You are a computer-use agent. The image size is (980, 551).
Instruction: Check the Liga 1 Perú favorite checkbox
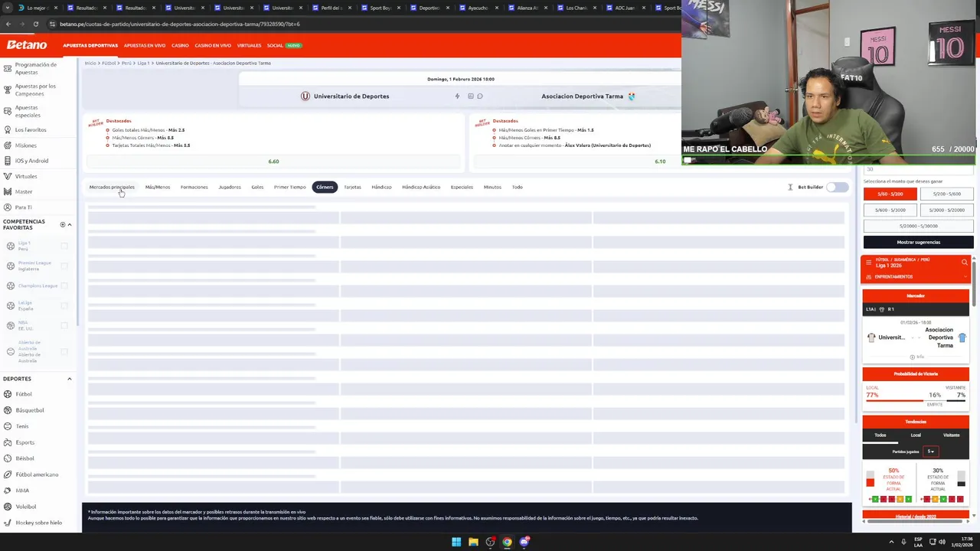(64, 246)
